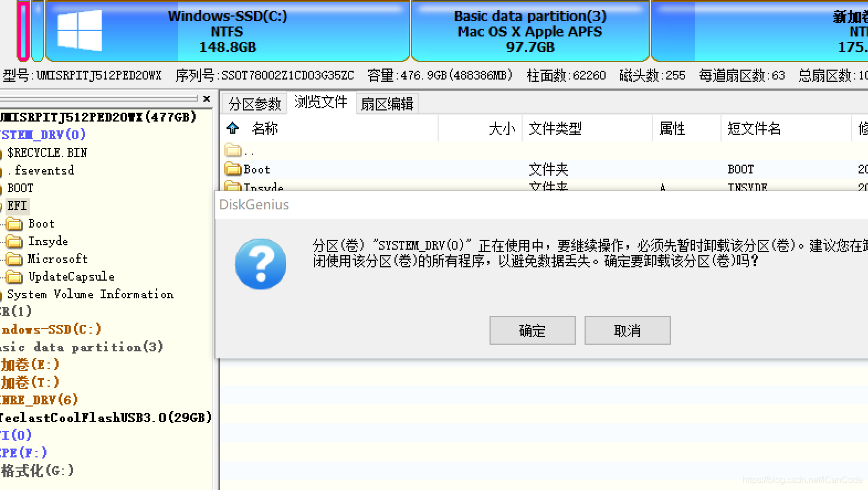Select Boot under EFI in the tree

point(41,224)
